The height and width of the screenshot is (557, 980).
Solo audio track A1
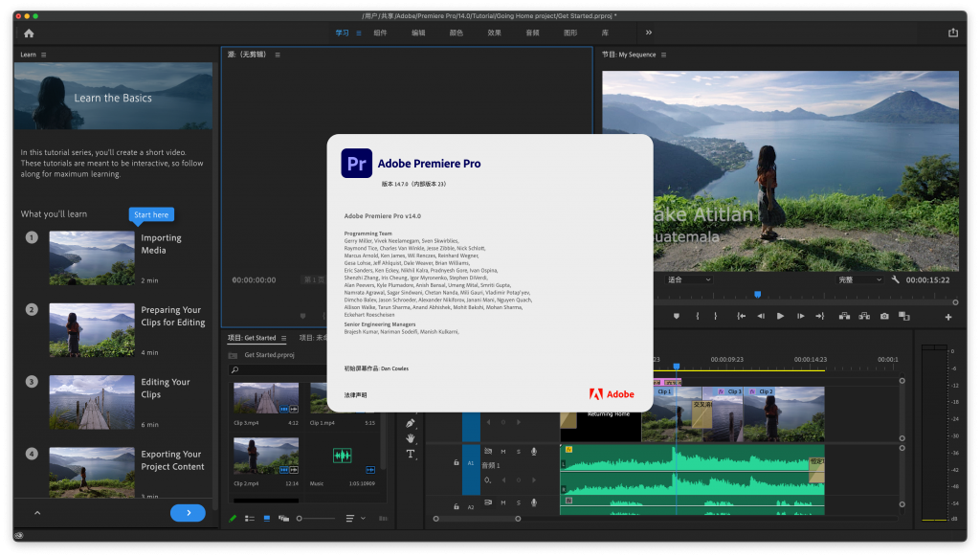tap(518, 452)
